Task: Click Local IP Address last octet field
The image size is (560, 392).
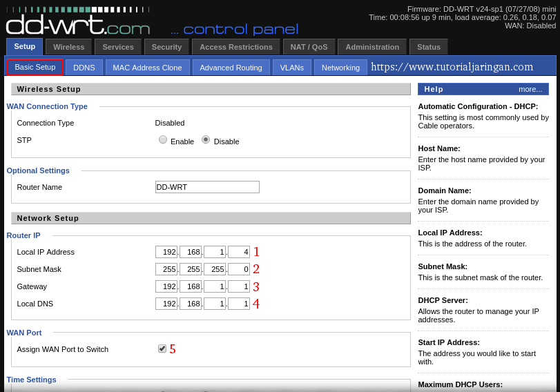Action: coord(239,252)
